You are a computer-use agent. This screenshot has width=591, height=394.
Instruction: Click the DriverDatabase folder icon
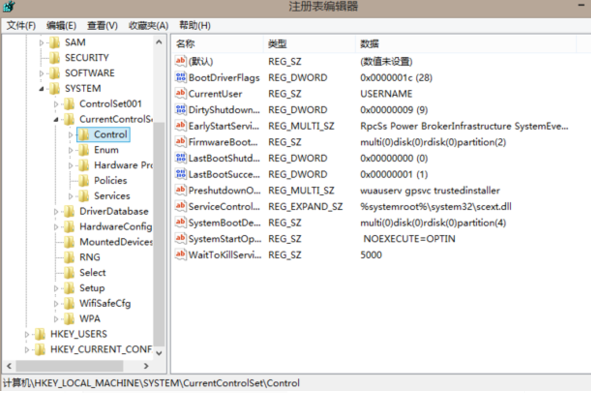(x=69, y=211)
